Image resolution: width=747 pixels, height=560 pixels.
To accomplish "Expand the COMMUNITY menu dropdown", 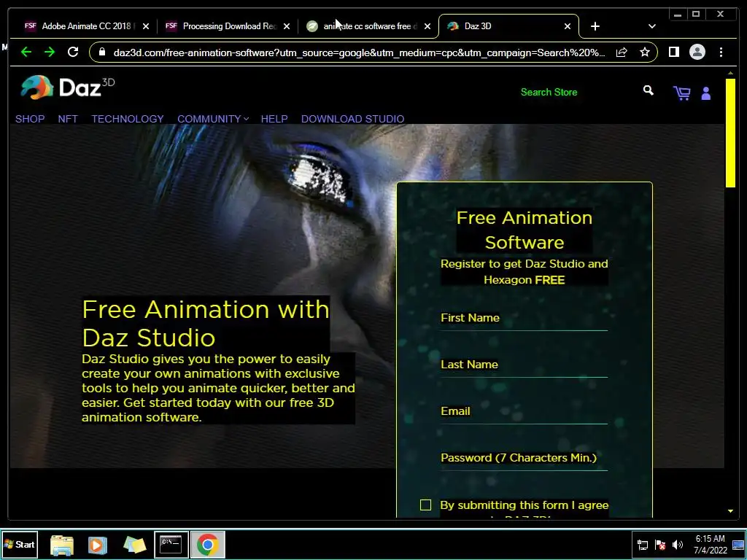I will tap(213, 119).
